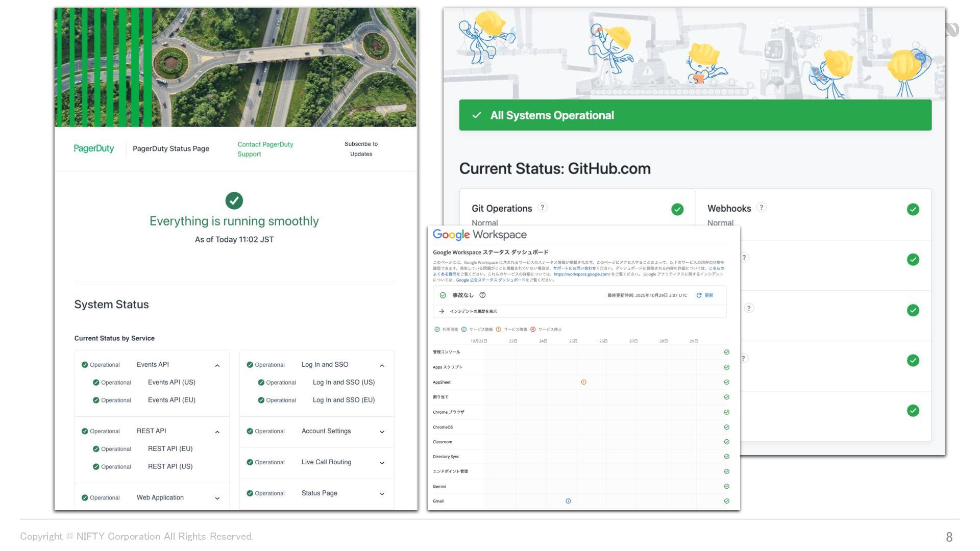Expand the Account Settings service group
This screenshot has width=980, height=551.
(382, 432)
